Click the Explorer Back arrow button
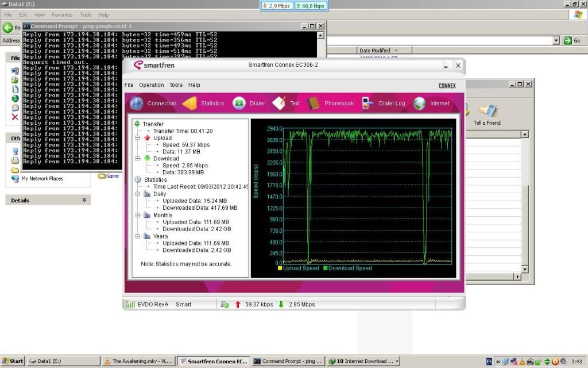 (7, 28)
